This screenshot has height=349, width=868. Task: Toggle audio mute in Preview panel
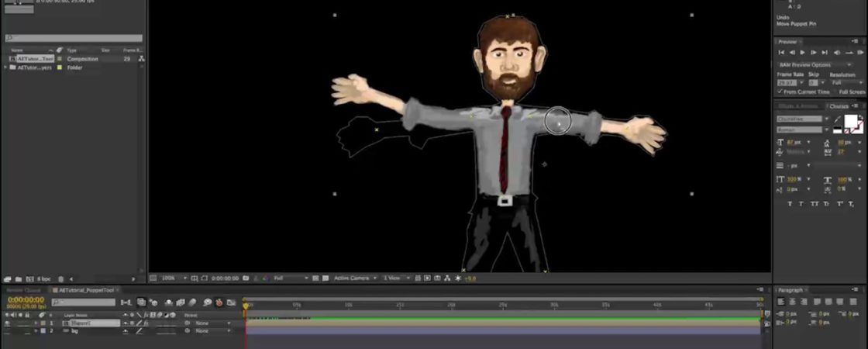[837, 53]
